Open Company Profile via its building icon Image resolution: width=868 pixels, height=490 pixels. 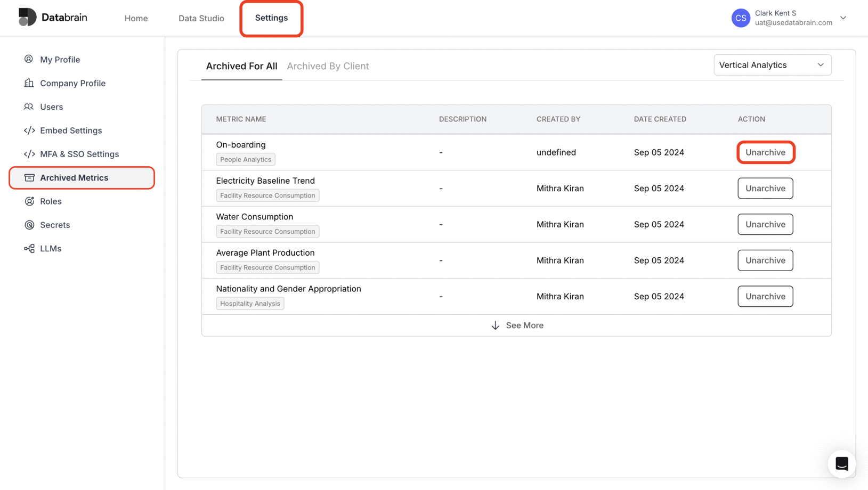(29, 83)
